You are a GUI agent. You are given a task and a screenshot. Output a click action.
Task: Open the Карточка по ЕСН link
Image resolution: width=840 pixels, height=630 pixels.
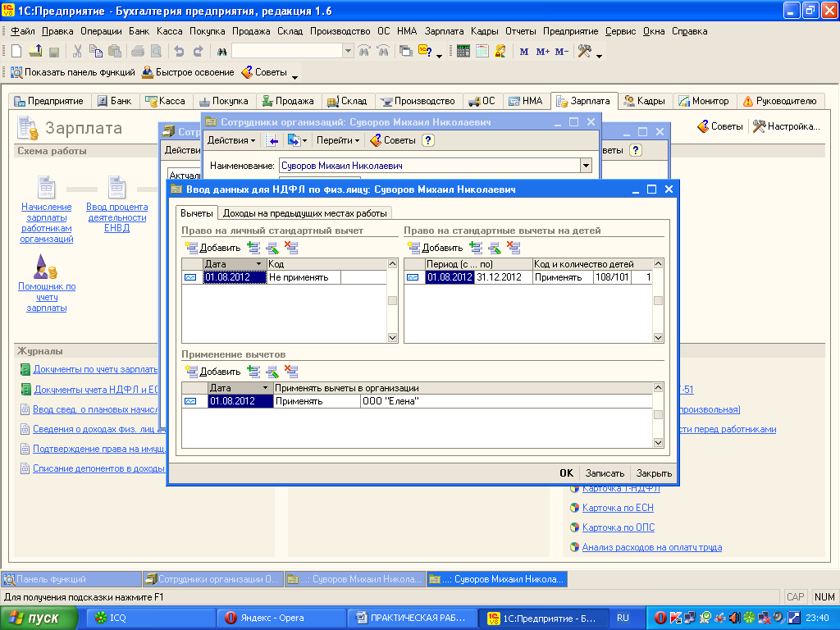[618, 508]
